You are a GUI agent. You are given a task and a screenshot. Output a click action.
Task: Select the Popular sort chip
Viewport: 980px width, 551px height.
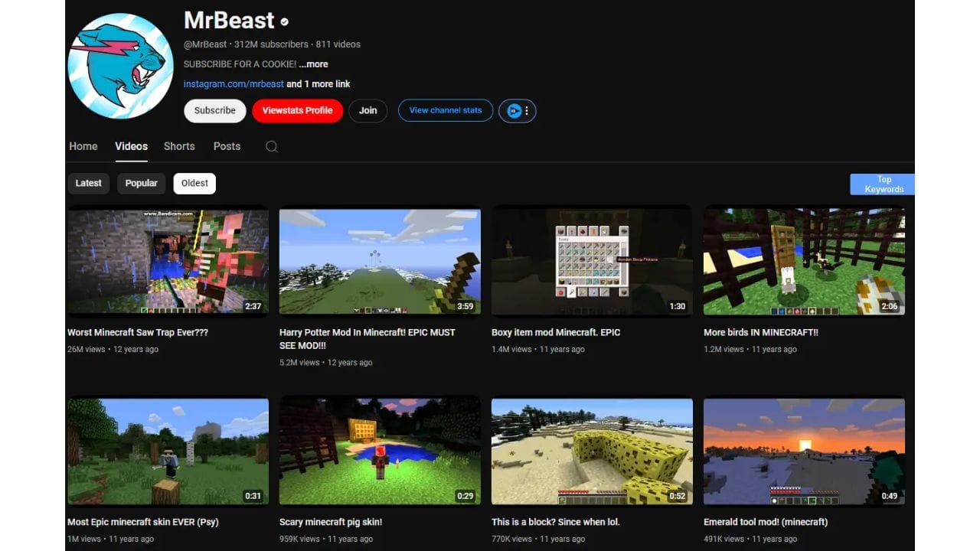[x=142, y=184]
